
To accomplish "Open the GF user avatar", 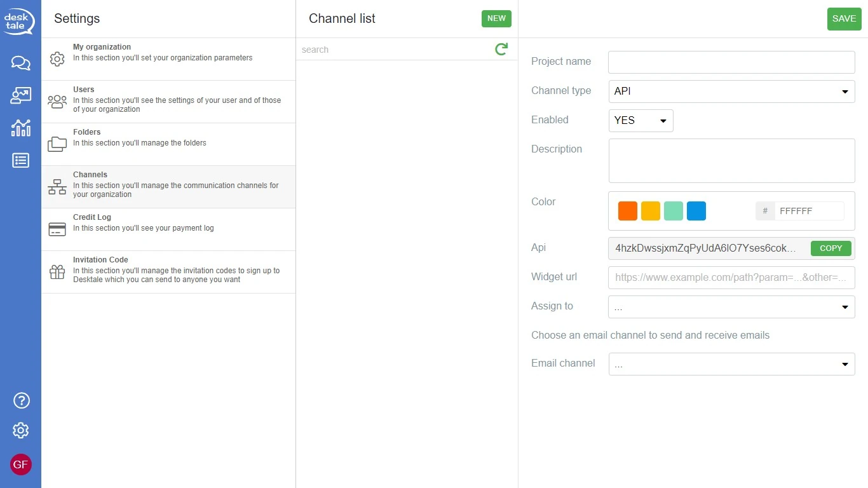I will 20,464.
